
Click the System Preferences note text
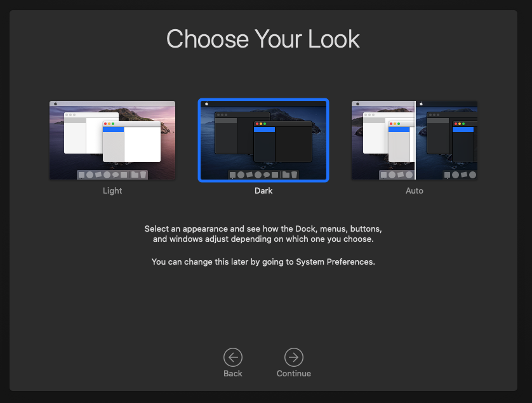263,262
